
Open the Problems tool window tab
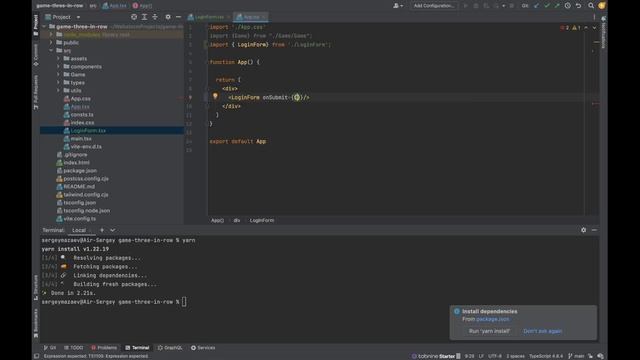coord(104,348)
